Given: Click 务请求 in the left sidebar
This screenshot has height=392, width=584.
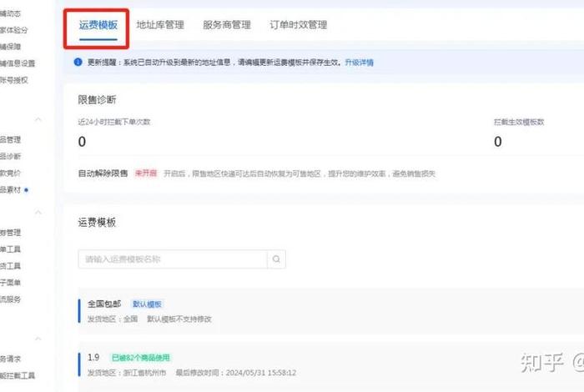Looking at the screenshot, I should (x=11, y=359).
